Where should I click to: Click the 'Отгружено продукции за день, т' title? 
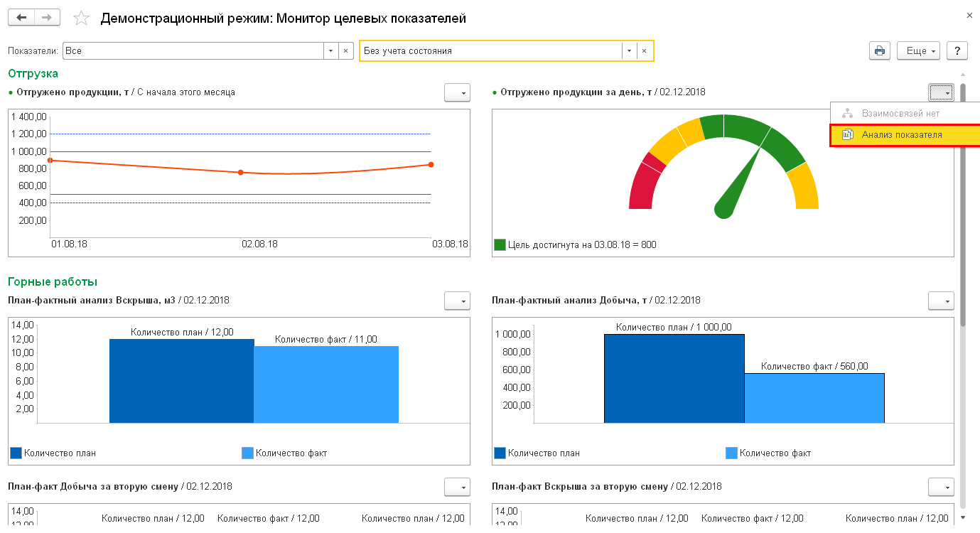click(576, 92)
